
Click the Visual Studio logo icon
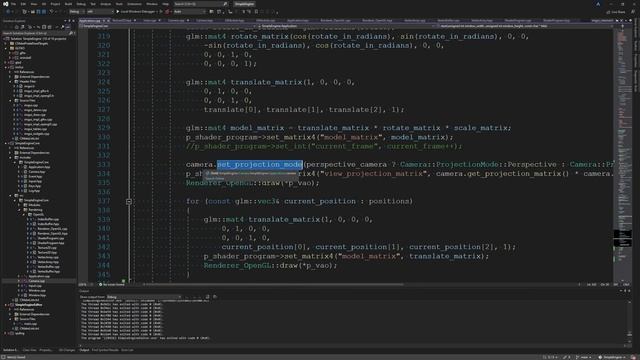(5, 4)
